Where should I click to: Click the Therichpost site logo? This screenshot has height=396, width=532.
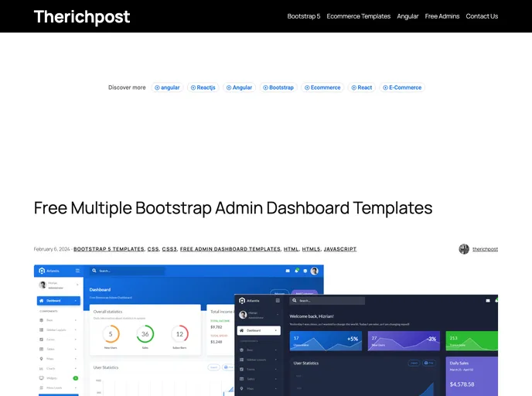click(82, 16)
